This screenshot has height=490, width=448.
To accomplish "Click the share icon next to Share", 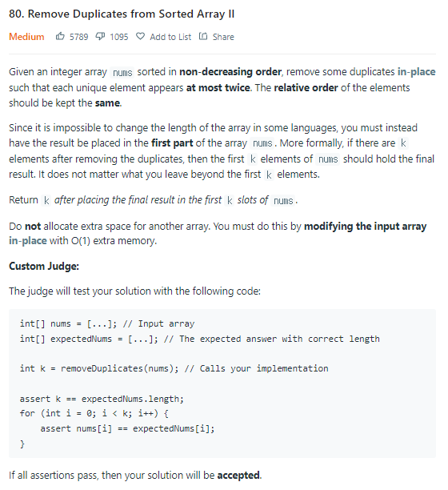I will [x=203, y=37].
